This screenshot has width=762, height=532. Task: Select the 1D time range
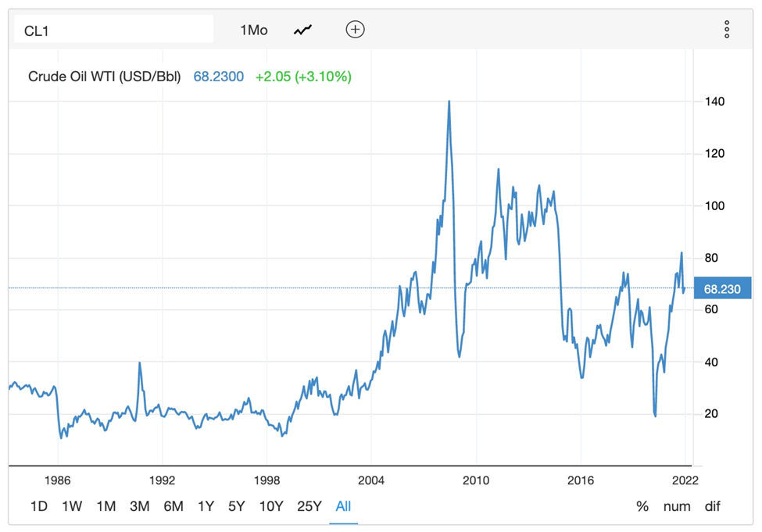(x=38, y=506)
